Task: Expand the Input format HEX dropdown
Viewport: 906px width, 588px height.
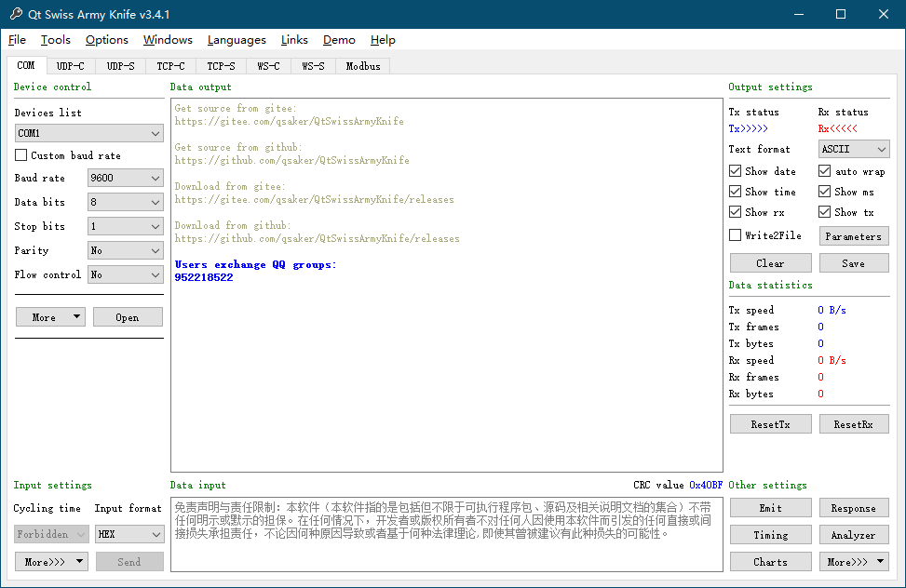Action: point(129,534)
